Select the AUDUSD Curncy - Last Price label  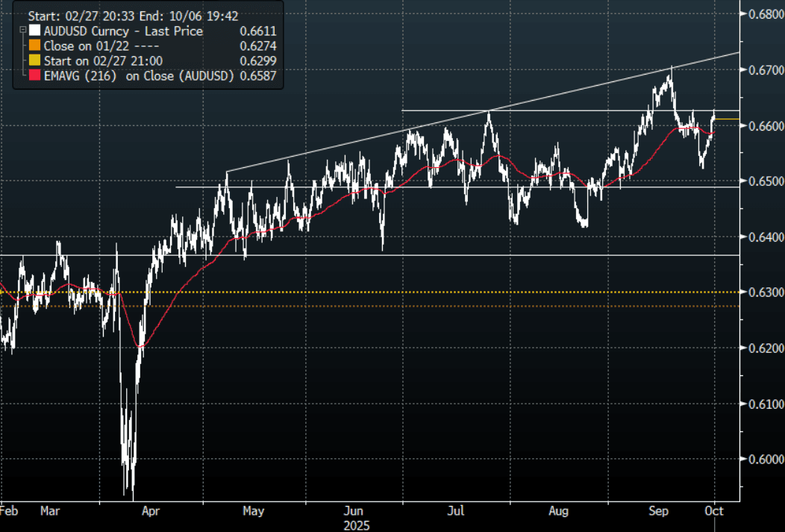click(x=122, y=31)
